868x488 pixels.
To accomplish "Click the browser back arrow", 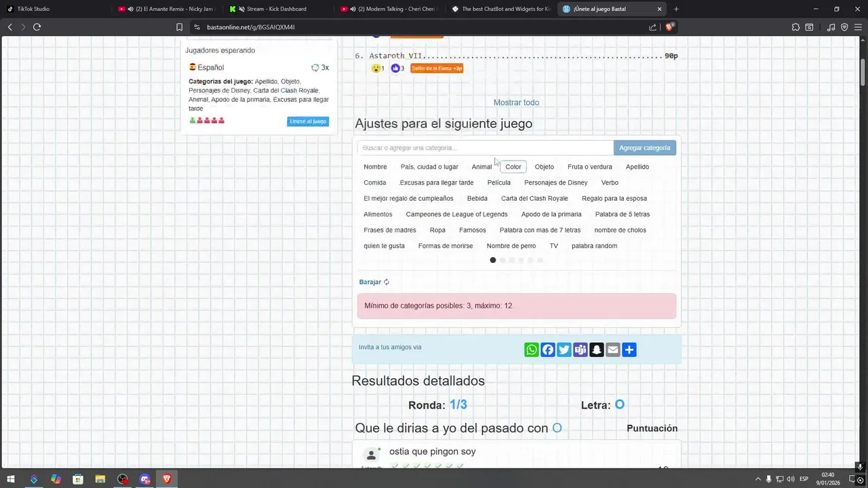I will click(x=10, y=27).
